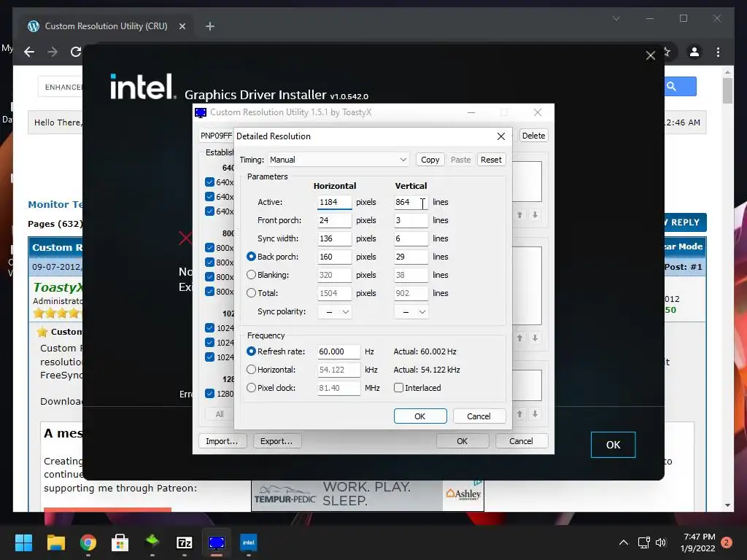Select the Horizontal frequency radio button

(x=251, y=369)
